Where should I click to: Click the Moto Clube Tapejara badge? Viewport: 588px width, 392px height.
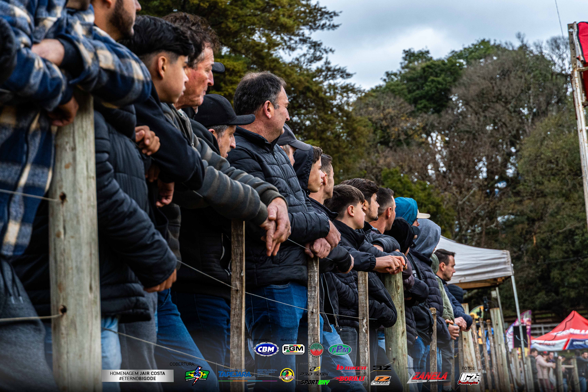pyautogui.click(x=287, y=375)
